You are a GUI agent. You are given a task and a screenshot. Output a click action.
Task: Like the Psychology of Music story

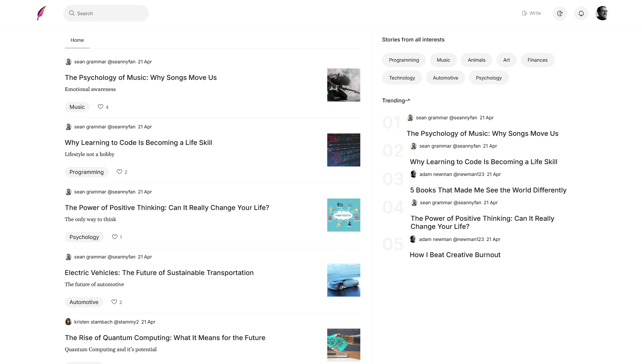pyautogui.click(x=101, y=107)
